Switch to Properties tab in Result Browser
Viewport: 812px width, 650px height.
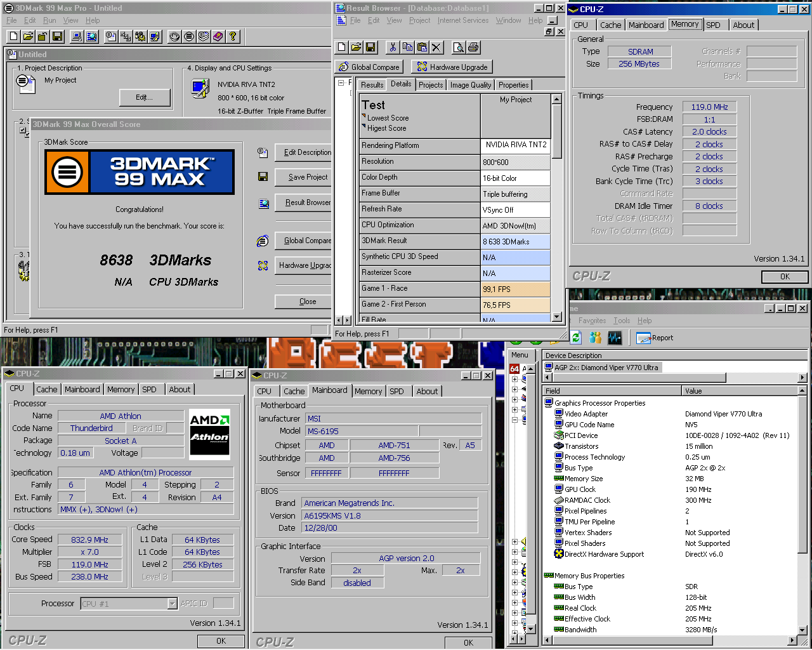point(513,85)
